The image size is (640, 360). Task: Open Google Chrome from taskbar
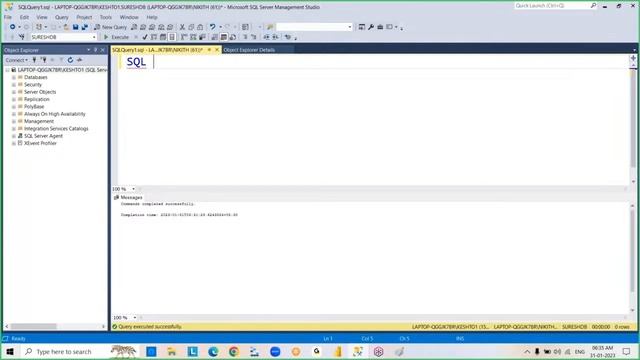coord(234,351)
